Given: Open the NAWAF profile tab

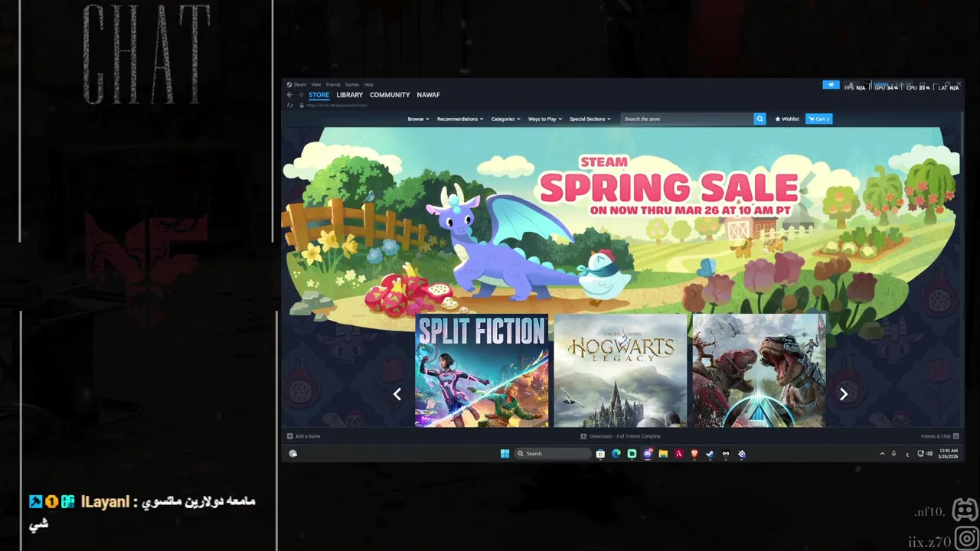Looking at the screenshot, I should click(x=429, y=95).
